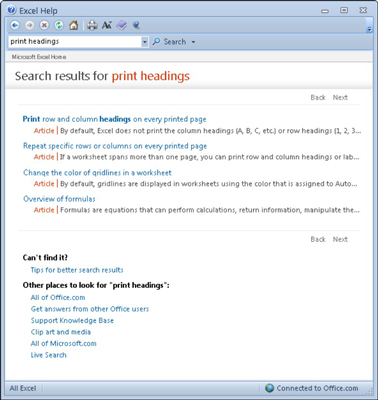Click in the 'print headings' search field
The image size is (378, 400).
tap(75, 42)
